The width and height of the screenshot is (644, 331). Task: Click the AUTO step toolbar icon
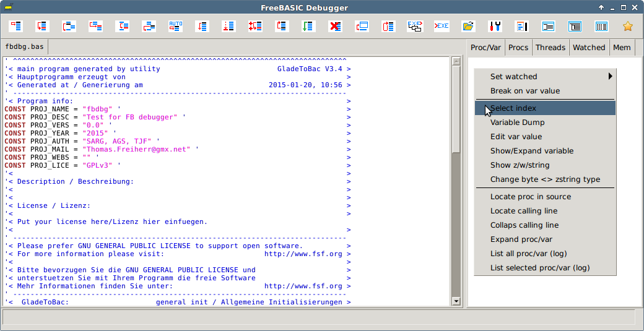click(x=176, y=26)
